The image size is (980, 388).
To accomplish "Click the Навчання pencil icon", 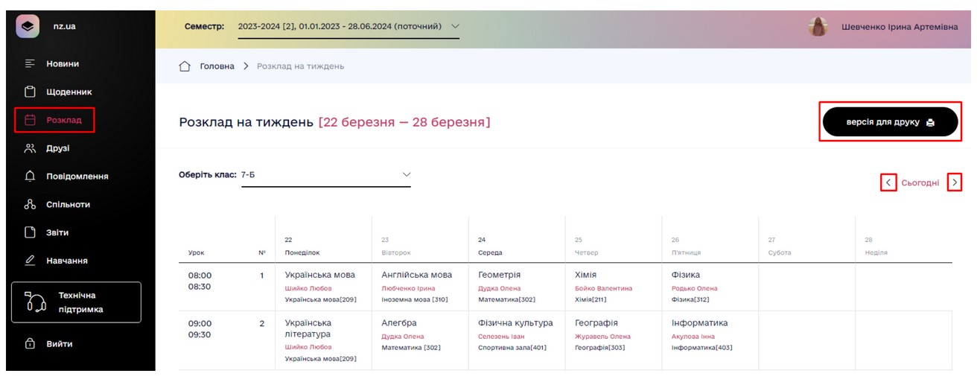I will click(x=30, y=261).
